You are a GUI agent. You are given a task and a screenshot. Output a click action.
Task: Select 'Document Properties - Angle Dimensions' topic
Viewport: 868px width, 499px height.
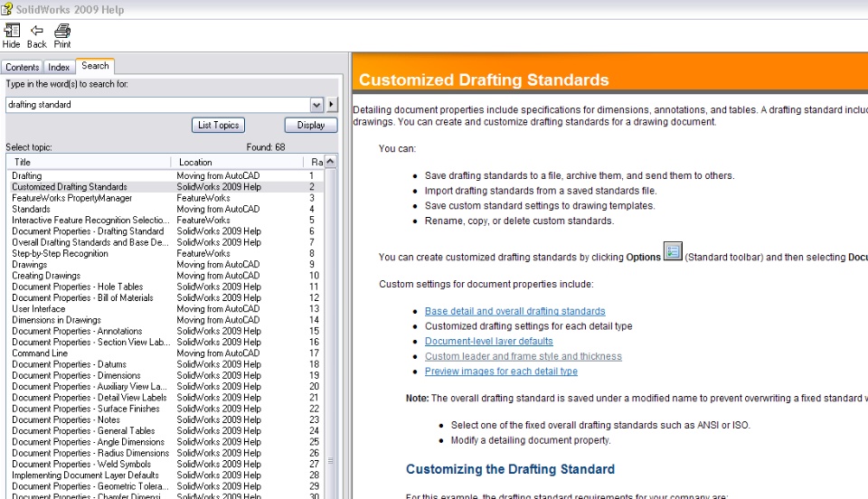(166, 441)
